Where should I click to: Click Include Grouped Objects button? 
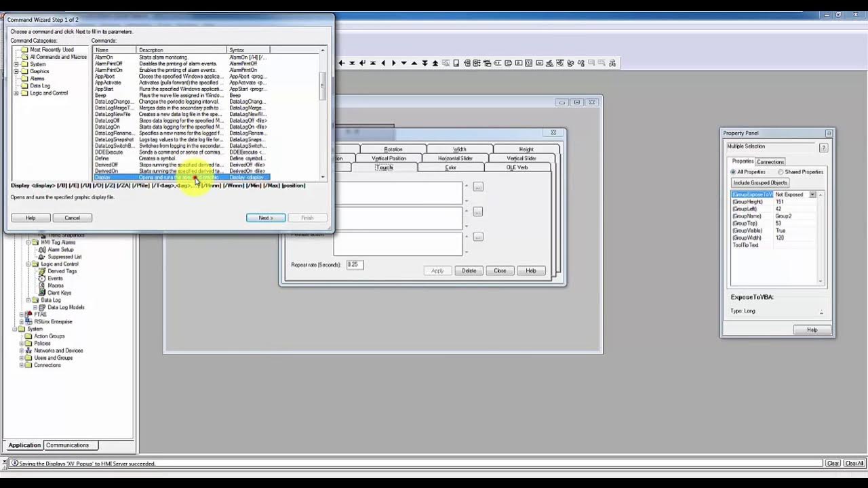click(x=759, y=183)
